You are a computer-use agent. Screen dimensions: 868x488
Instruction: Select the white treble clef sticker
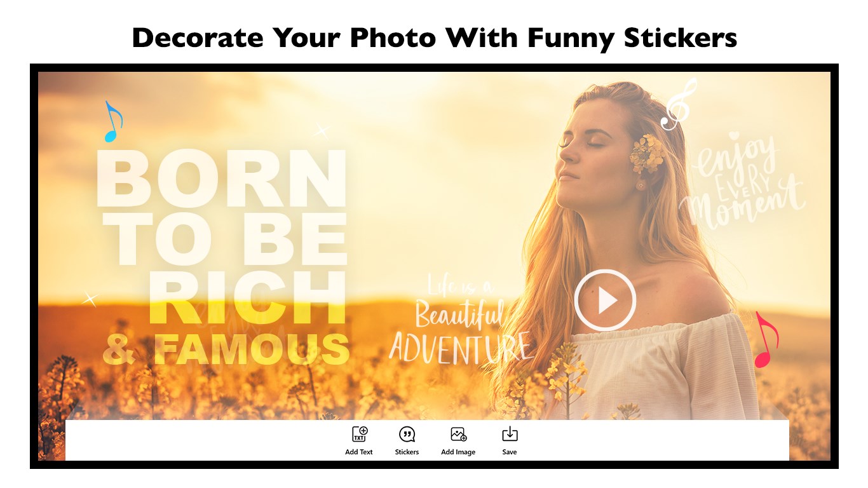click(679, 105)
